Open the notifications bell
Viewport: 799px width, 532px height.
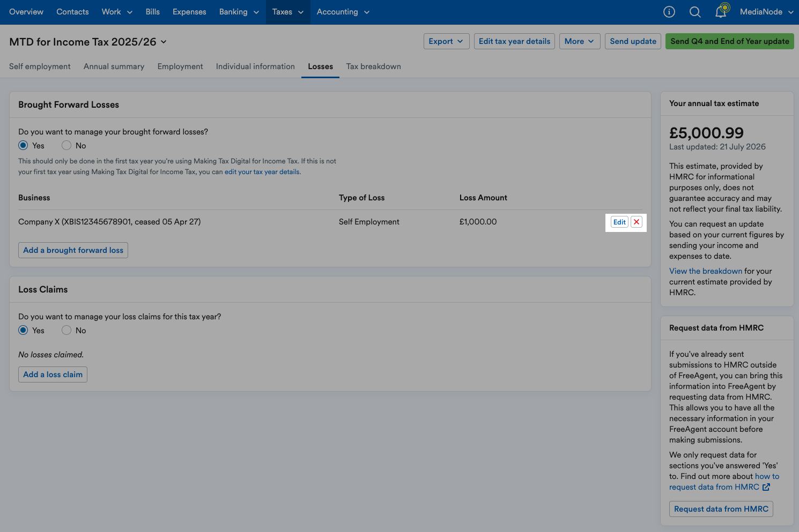pyautogui.click(x=721, y=12)
